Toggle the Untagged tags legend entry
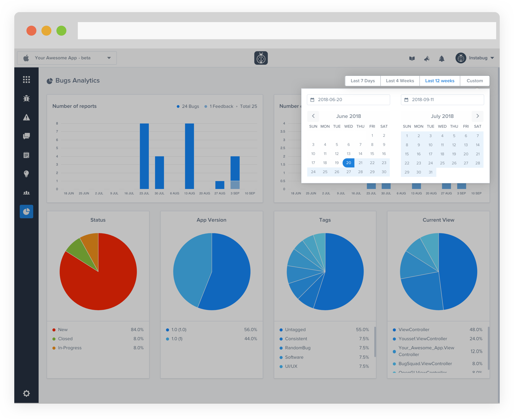514x420 pixels. click(x=324, y=330)
